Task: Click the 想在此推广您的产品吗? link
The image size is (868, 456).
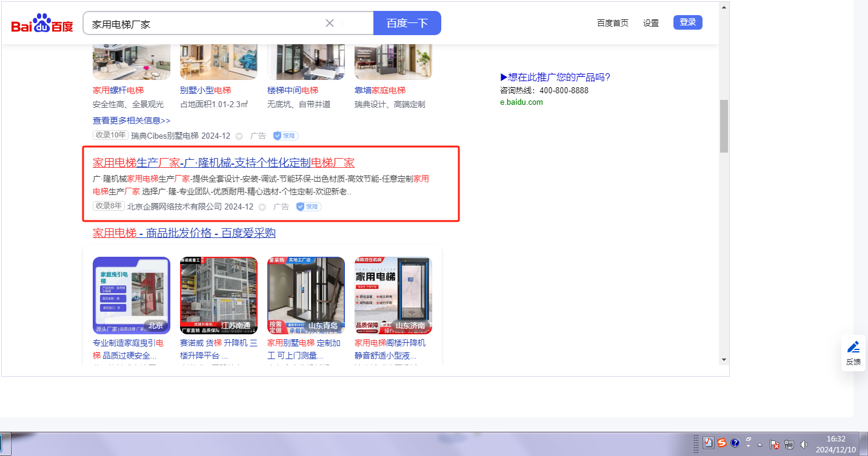Action: click(555, 77)
